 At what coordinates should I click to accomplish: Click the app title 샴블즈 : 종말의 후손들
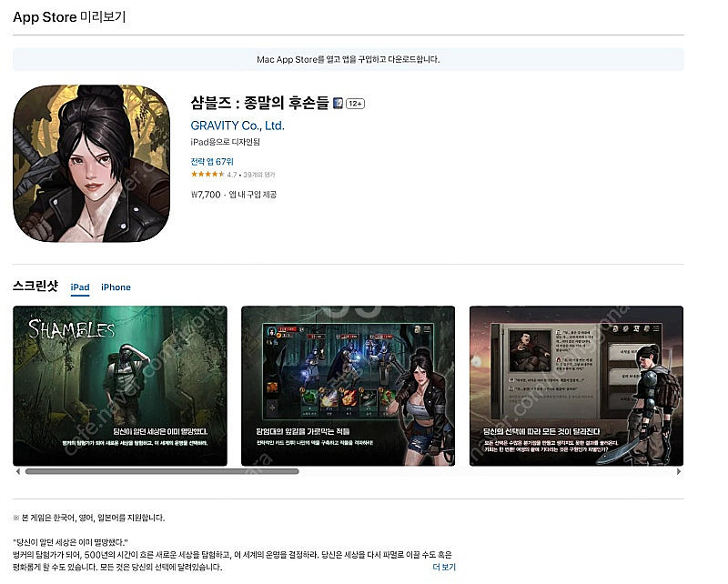tap(259, 103)
